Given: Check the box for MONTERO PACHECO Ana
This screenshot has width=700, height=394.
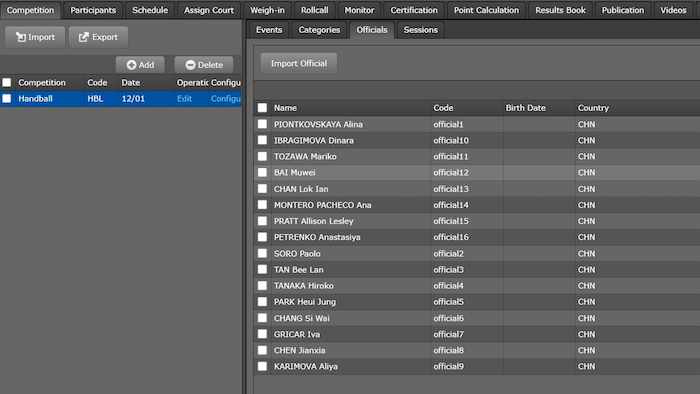Looking at the screenshot, I should click(262, 205).
